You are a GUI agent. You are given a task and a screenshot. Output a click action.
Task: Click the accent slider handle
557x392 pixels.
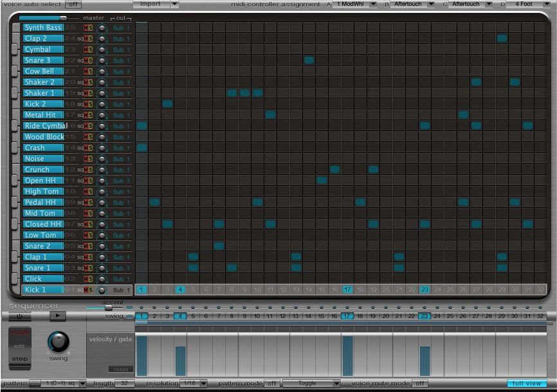(x=108, y=308)
